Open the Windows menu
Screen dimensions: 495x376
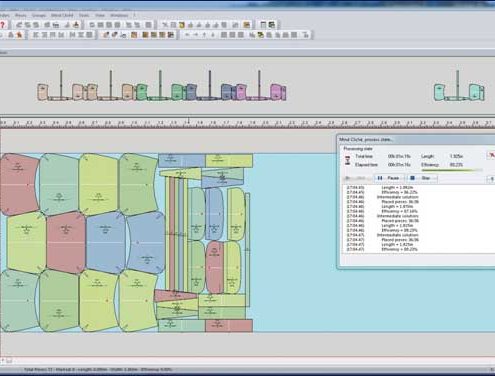(x=119, y=15)
